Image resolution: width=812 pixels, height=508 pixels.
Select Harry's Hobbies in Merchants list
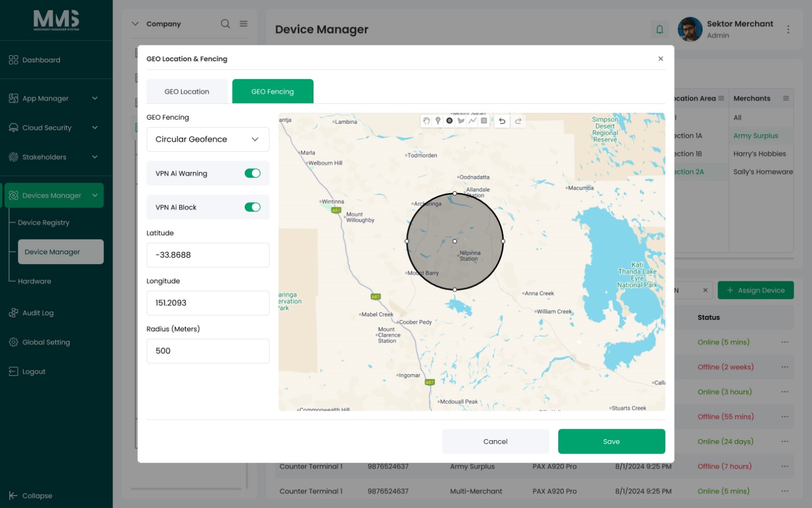pos(760,154)
